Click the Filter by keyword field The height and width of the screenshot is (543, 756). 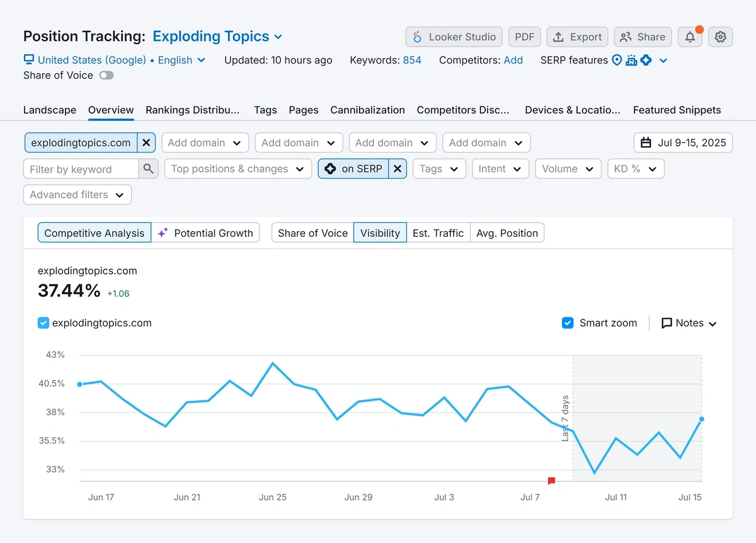81,169
